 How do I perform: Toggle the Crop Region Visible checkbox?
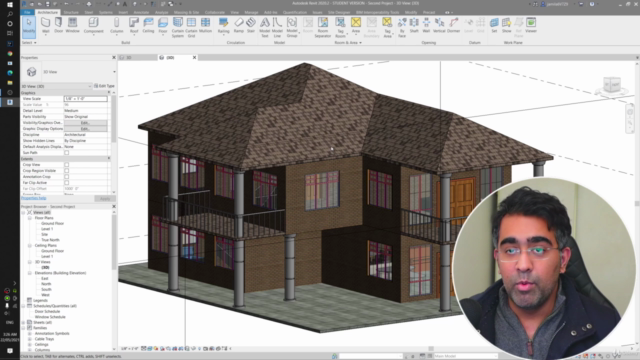67,171
